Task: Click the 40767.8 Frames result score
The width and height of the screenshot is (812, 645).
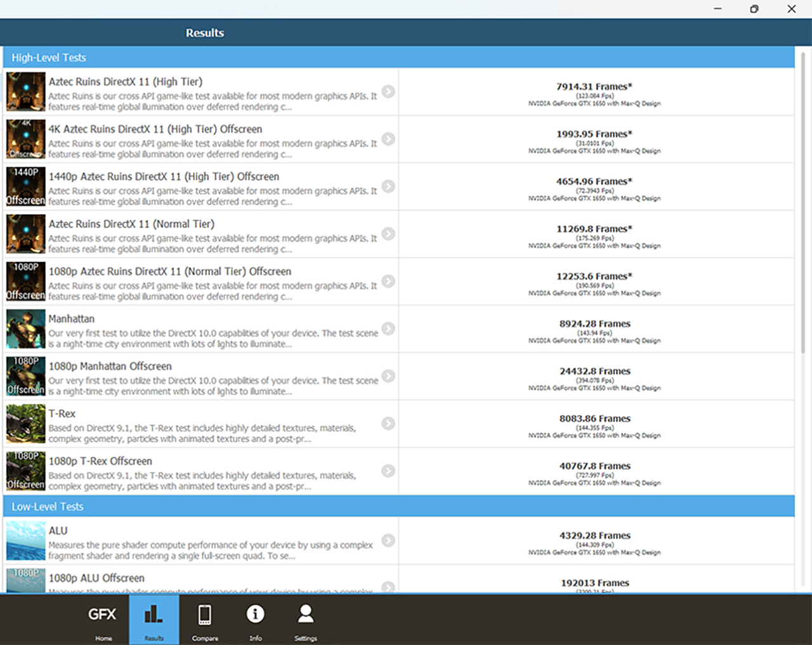Action: [x=594, y=466]
